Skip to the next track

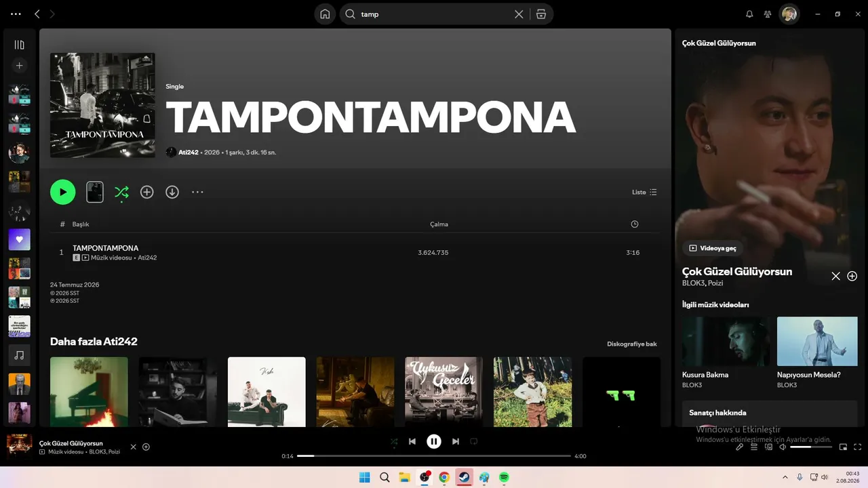point(456,441)
